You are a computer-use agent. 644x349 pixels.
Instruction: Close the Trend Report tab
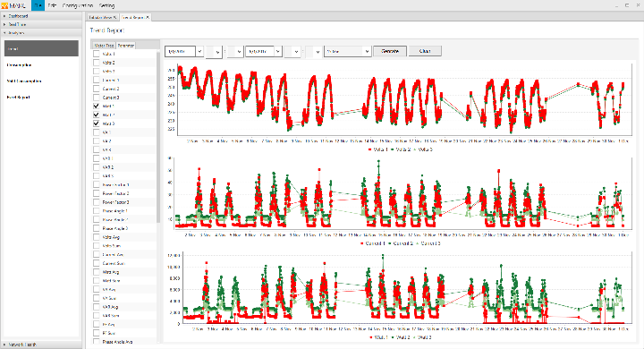click(148, 17)
